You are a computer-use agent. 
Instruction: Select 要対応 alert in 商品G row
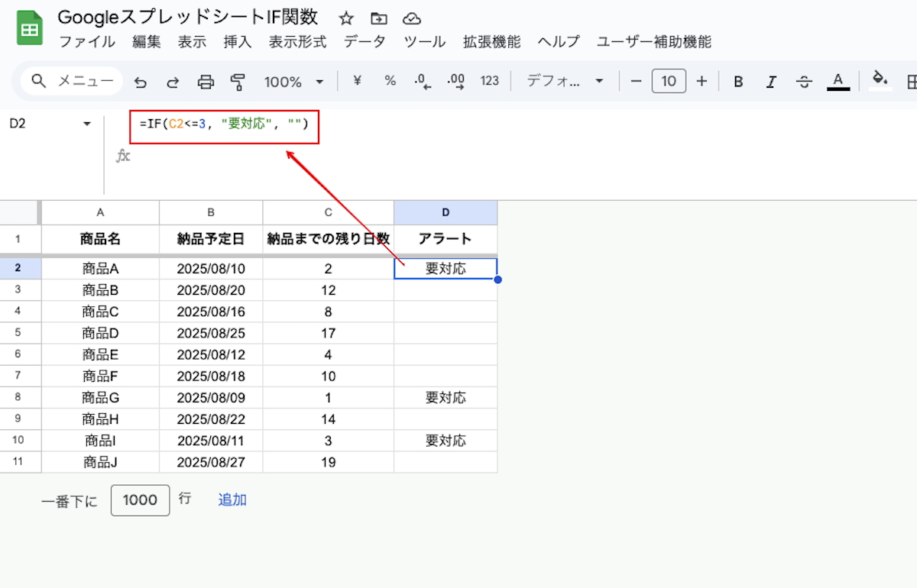[x=446, y=397]
